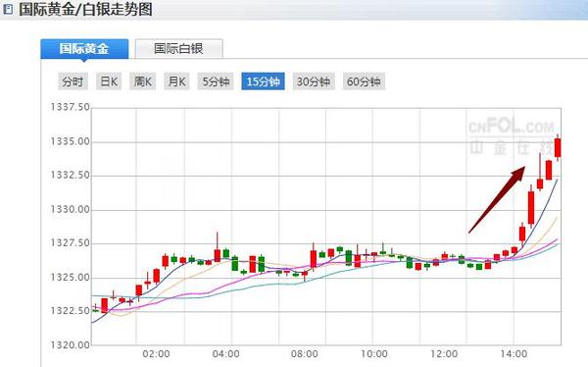The image size is (588, 367).
Task: Click the 14:00 time axis label
Action: click(514, 354)
